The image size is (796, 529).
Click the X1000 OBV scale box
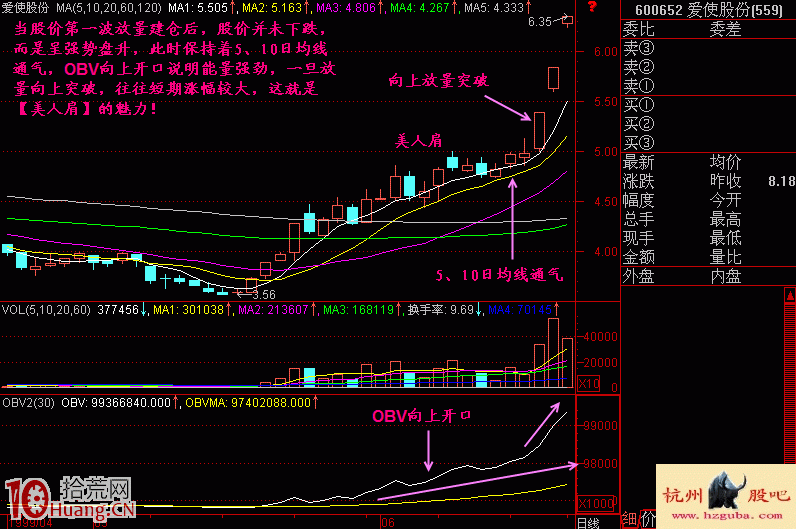(596, 504)
